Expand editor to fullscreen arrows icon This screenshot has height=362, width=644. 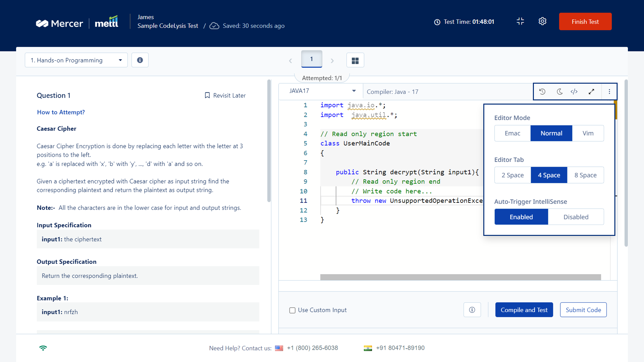(x=591, y=92)
